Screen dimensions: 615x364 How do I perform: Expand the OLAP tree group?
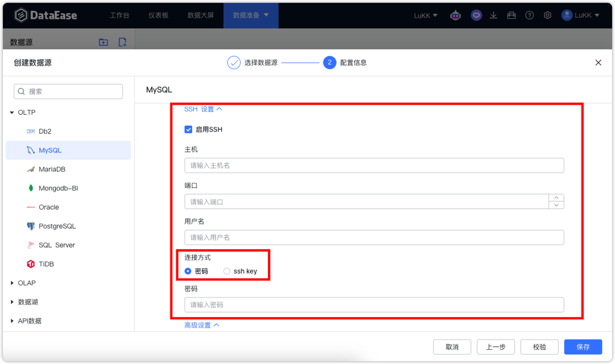pyautogui.click(x=12, y=283)
